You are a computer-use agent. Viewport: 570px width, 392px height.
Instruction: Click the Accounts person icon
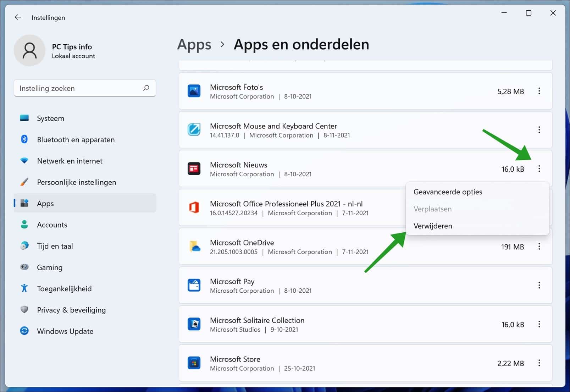pyautogui.click(x=24, y=224)
